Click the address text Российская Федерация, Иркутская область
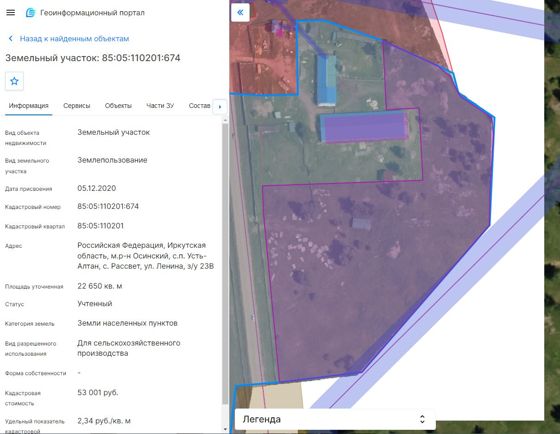Viewport: 560px width, 434px height. tap(145, 256)
